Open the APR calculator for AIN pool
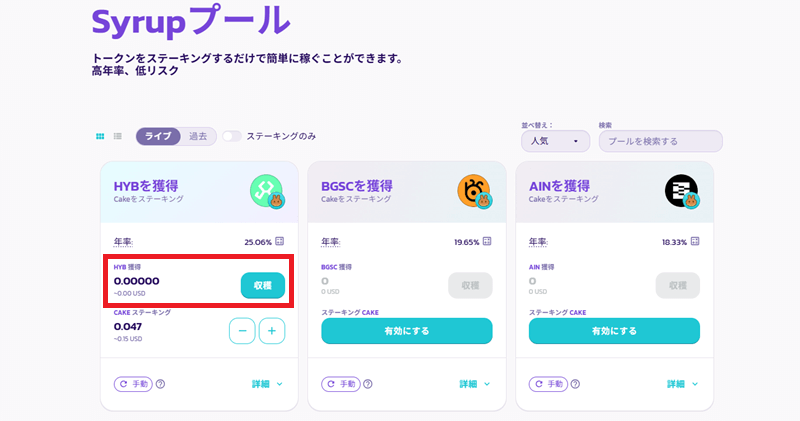Viewport: 800px width, 421px height. [695, 241]
